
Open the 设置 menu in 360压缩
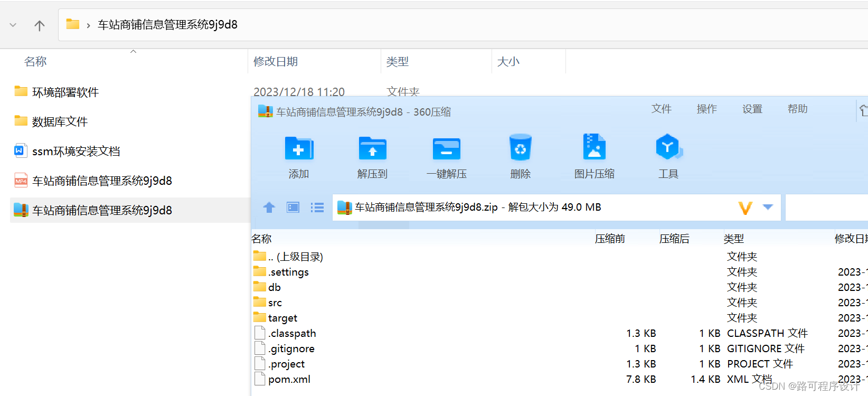click(752, 109)
